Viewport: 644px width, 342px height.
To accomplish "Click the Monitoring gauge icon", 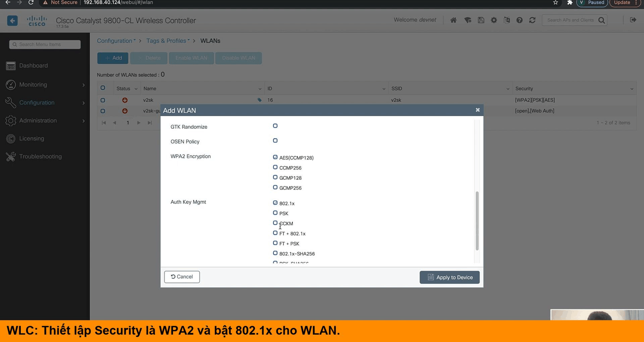I will pyautogui.click(x=11, y=85).
